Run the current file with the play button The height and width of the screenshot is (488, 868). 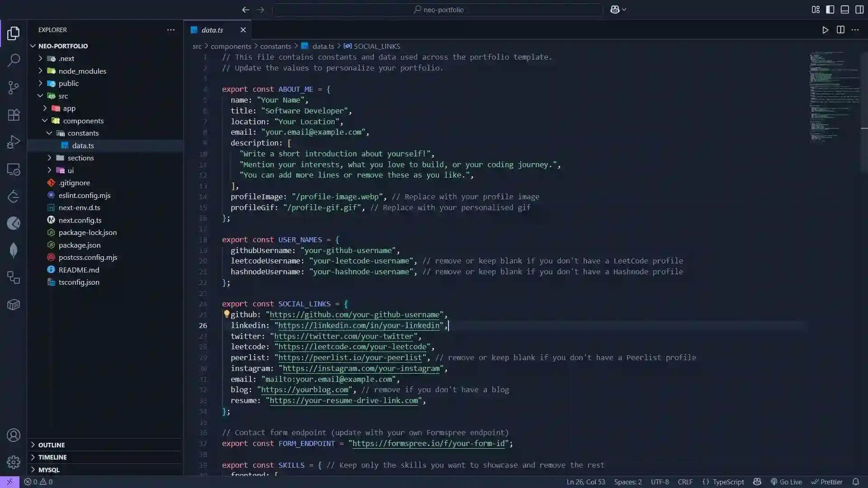click(825, 30)
